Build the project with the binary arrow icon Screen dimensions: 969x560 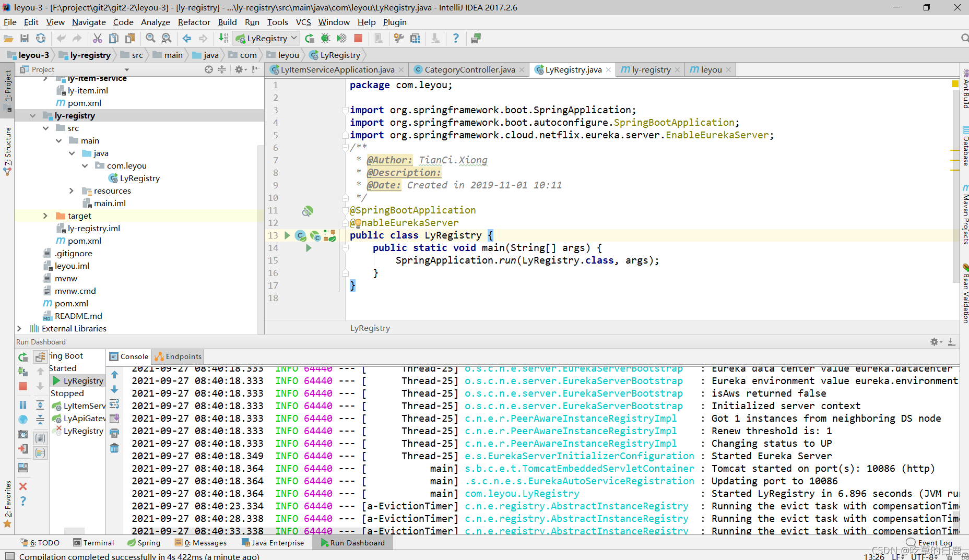click(x=223, y=38)
